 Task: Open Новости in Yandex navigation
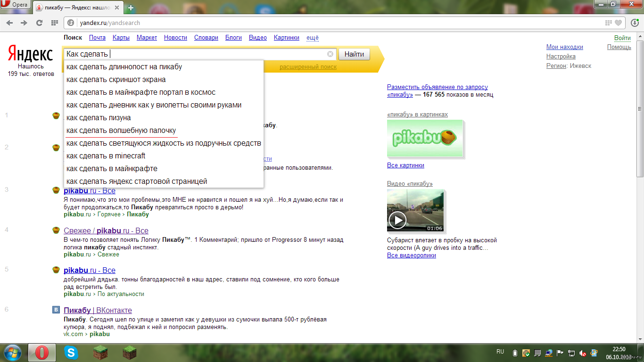175,38
